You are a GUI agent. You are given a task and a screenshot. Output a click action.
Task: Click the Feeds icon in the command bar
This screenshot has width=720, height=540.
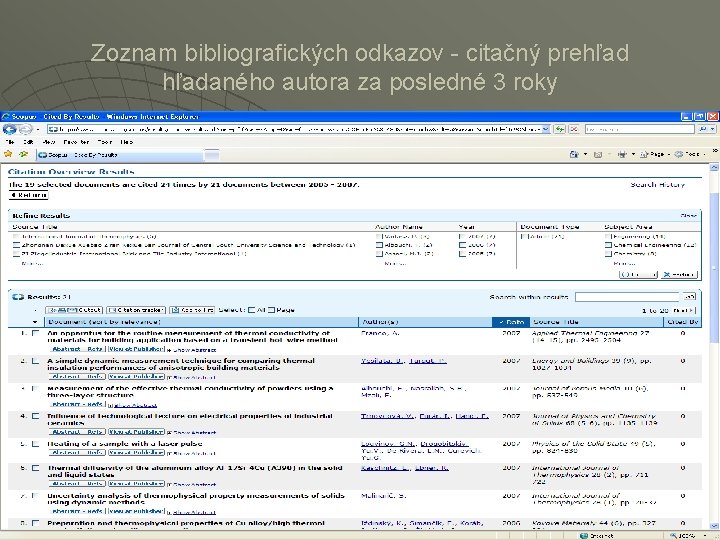[598, 154]
